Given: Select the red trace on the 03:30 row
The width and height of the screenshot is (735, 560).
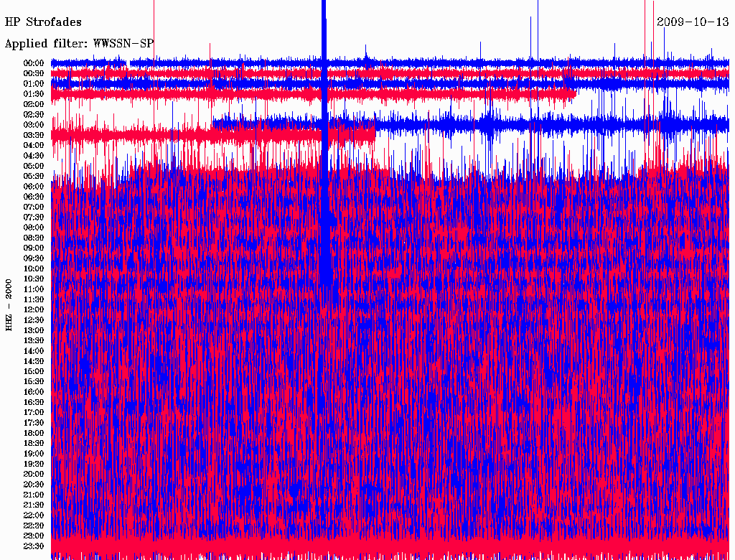Looking at the screenshot, I should tap(179, 135).
